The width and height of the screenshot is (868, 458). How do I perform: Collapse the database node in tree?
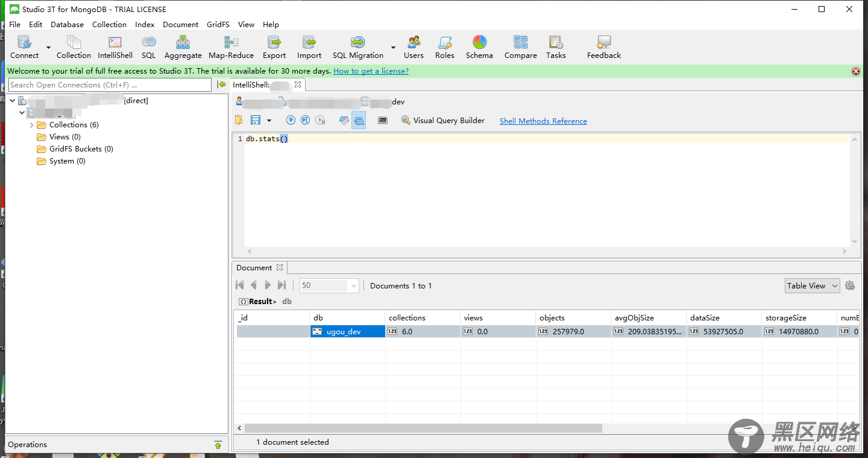(x=22, y=113)
